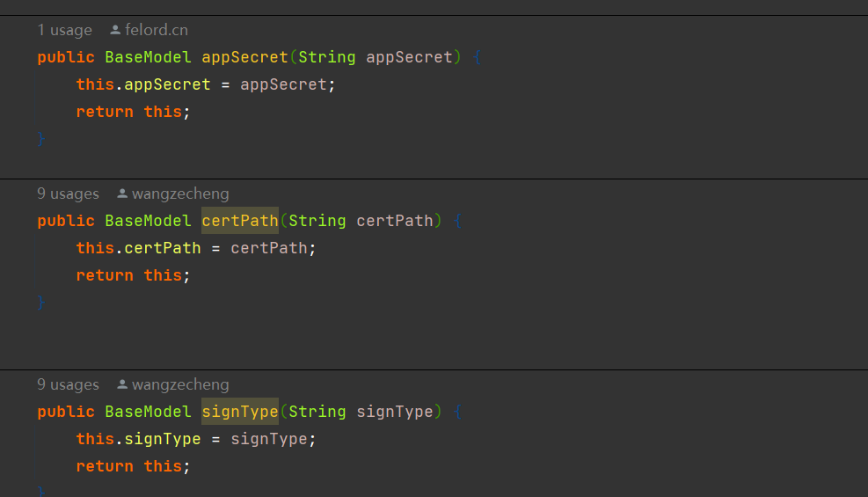The height and width of the screenshot is (497, 868).
Task: Click BaseModel return type of certPath method
Action: pyautogui.click(x=148, y=221)
